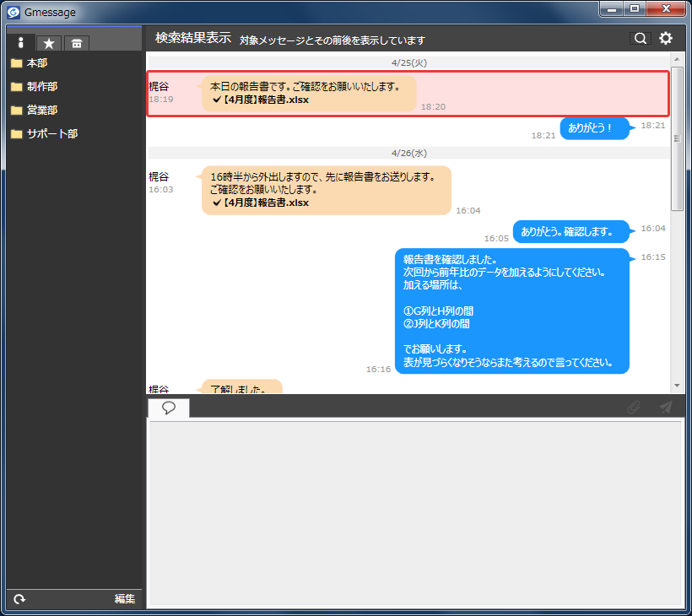Click the chat scrollbar down arrow
The width and height of the screenshot is (692, 616).
pos(677,386)
